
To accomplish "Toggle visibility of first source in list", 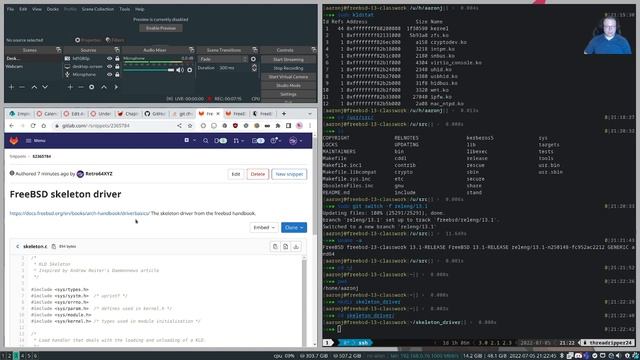I will point(109,58).
